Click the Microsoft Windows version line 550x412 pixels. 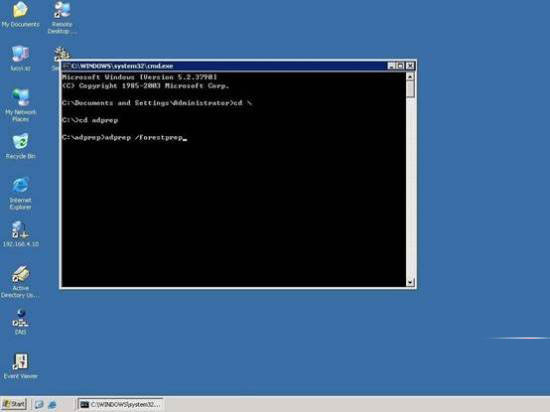(140, 77)
